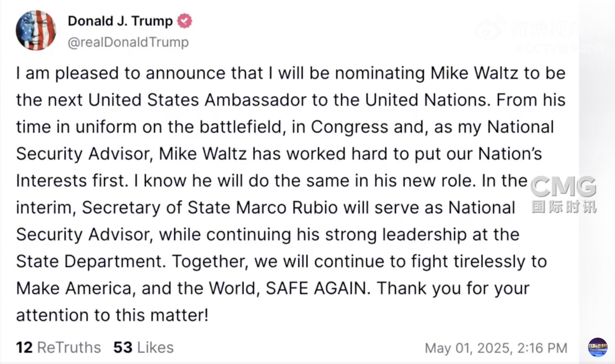Click the Likes label
The image size is (615, 364).
[x=155, y=348]
